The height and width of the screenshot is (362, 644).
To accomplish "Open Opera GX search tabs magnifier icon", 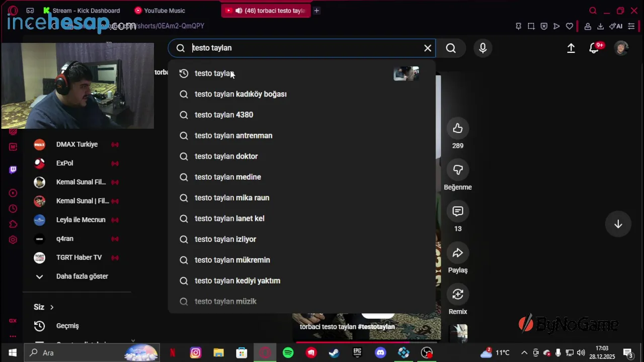I will click(x=593, y=11).
